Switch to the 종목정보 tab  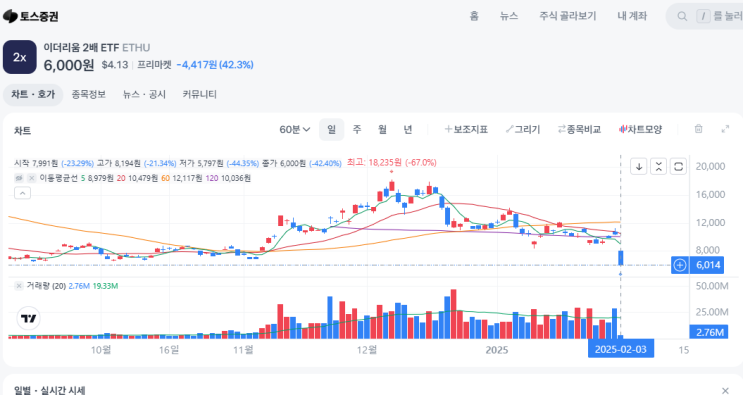89,95
